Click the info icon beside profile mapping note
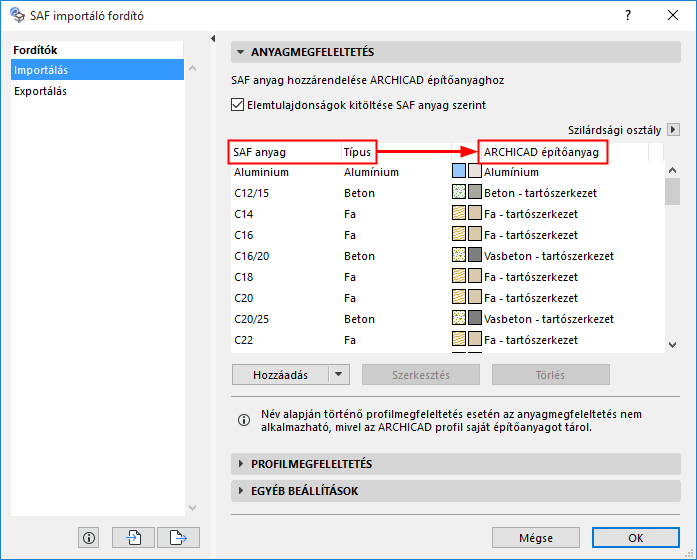697x560 pixels. 244,420
